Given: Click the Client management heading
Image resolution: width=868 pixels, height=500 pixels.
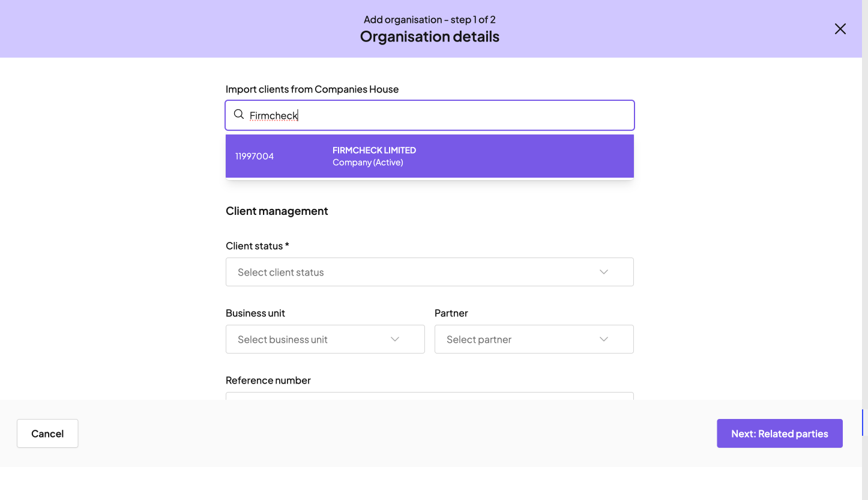Looking at the screenshot, I should 277,211.
